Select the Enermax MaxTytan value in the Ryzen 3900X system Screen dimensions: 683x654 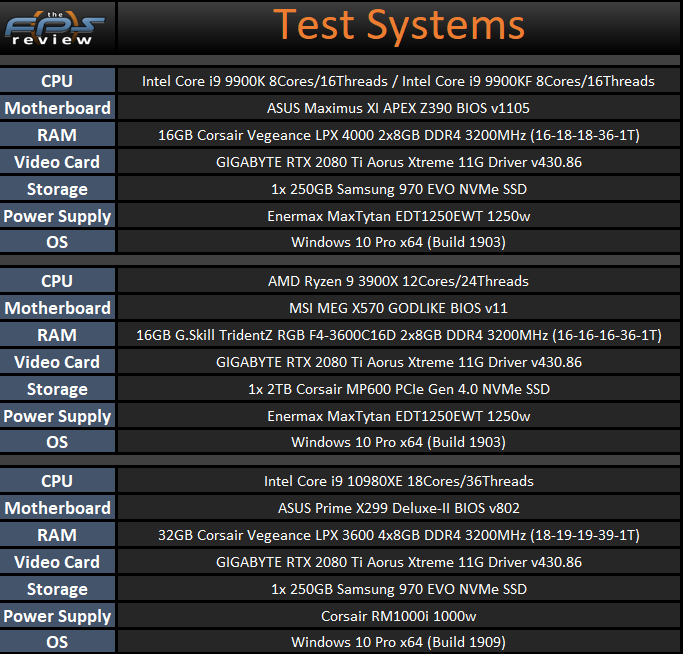point(399,416)
